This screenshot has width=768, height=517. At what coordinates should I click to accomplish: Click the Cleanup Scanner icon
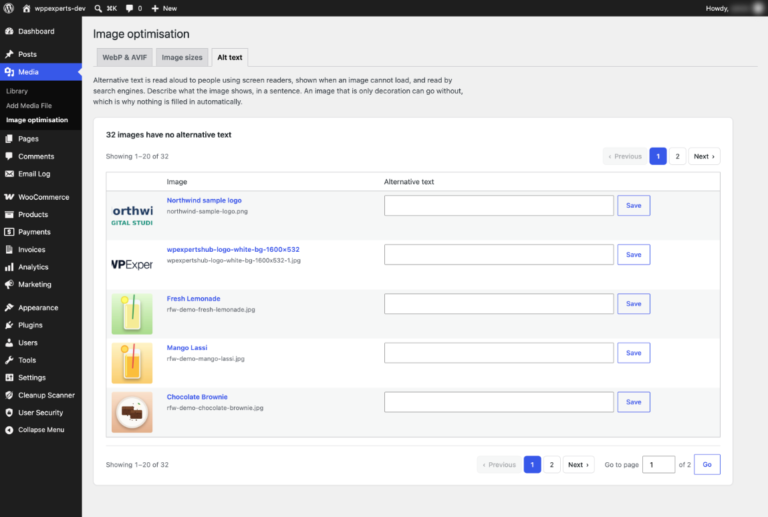click(9, 395)
